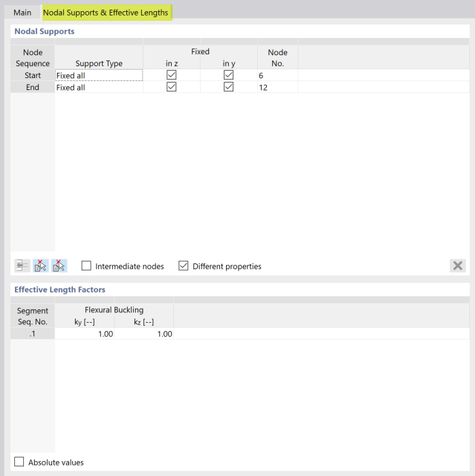475x476 pixels.
Task: Click the Effective Length Factors section title
Action: click(x=59, y=289)
